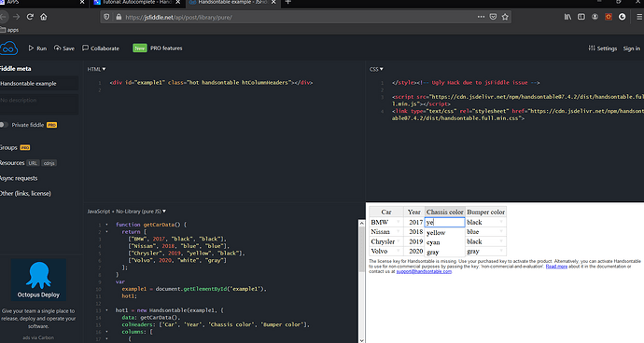The width and height of the screenshot is (644, 343).
Task: Go to browser home page
Action: click(44, 17)
